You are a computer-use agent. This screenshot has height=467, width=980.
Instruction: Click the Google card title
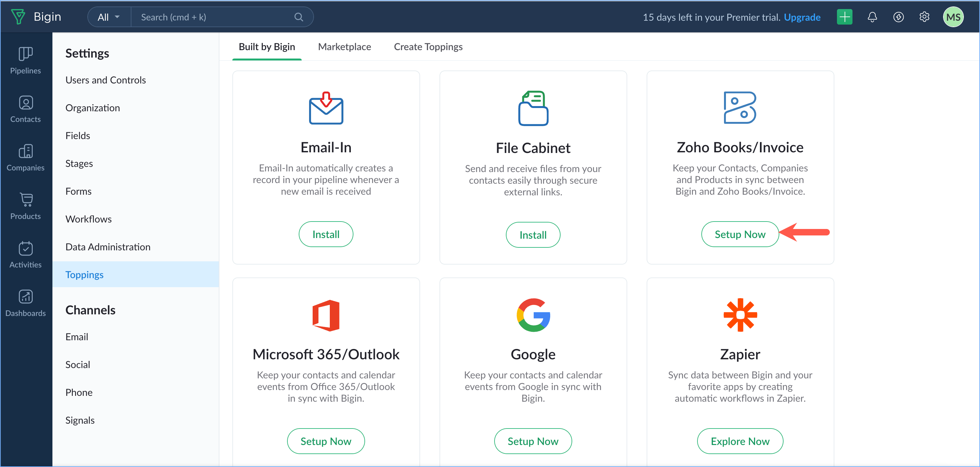tap(533, 354)
